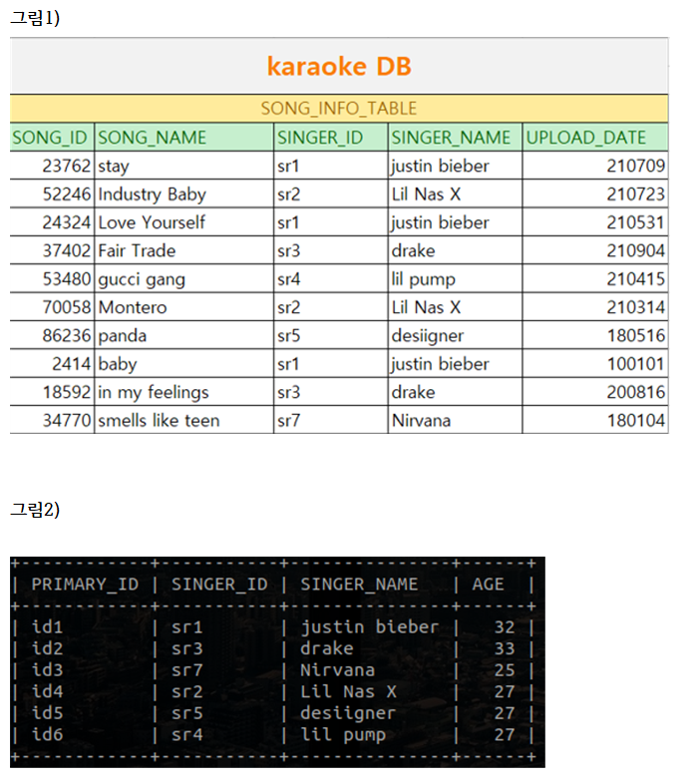Click song ID 24324
The height and width of the screenshot is (784, 694).
point(52,222)
